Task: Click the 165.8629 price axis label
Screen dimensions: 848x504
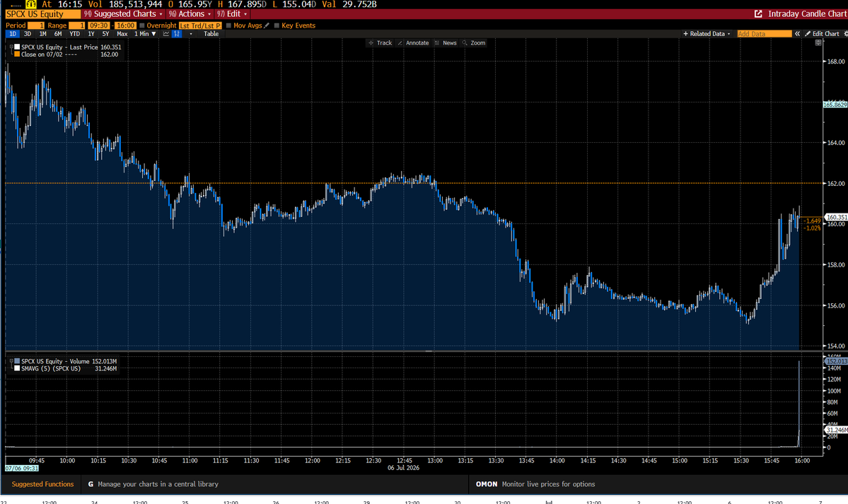Action: coord(835,105)
